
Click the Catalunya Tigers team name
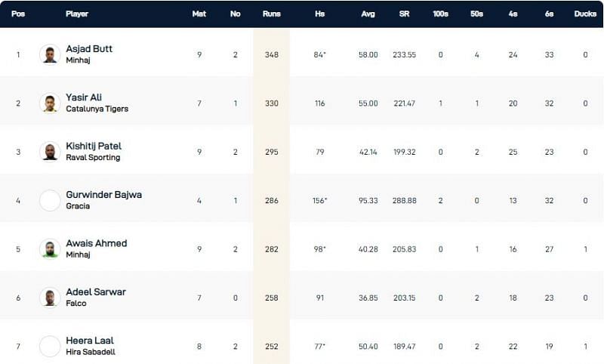coord(97,109)
